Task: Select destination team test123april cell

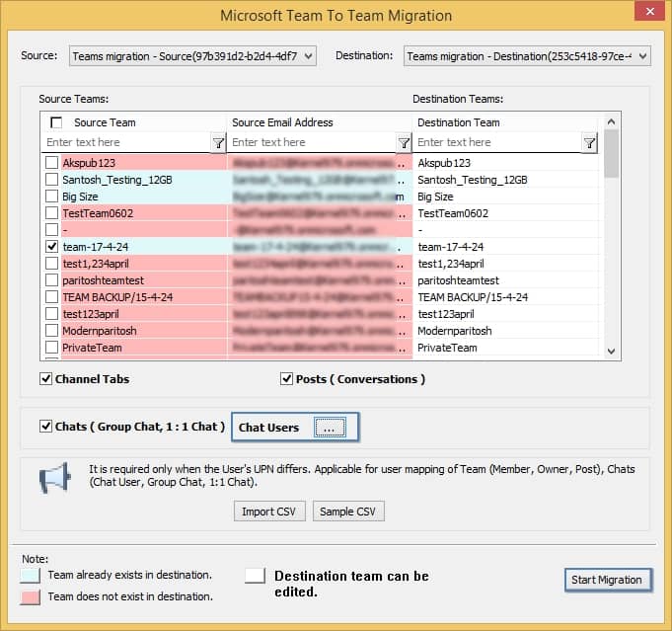Action: (505, 314)
